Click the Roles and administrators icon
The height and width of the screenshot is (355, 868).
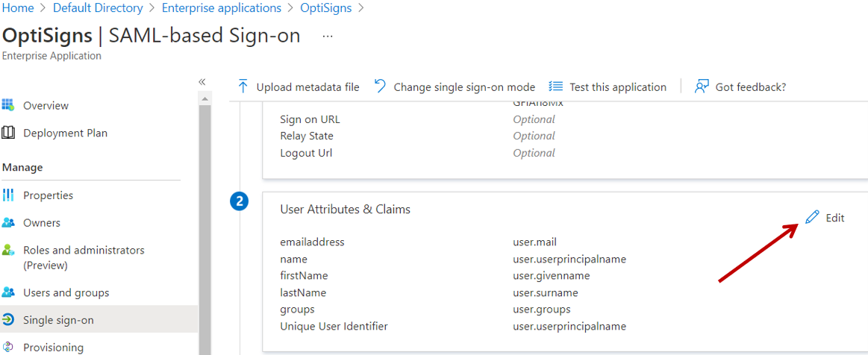7,250
